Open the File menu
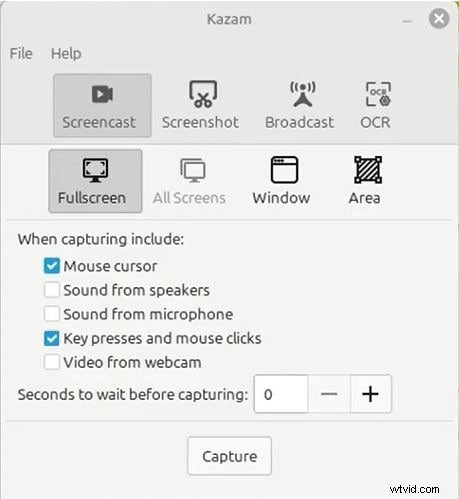The image size is (459, 499). click(21, 53)
